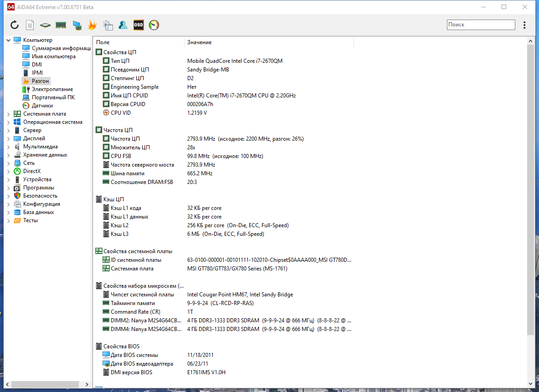This screenshot has height=392, width=539.
Task: Select Электропитание in the tree
Action: point(52,89)
